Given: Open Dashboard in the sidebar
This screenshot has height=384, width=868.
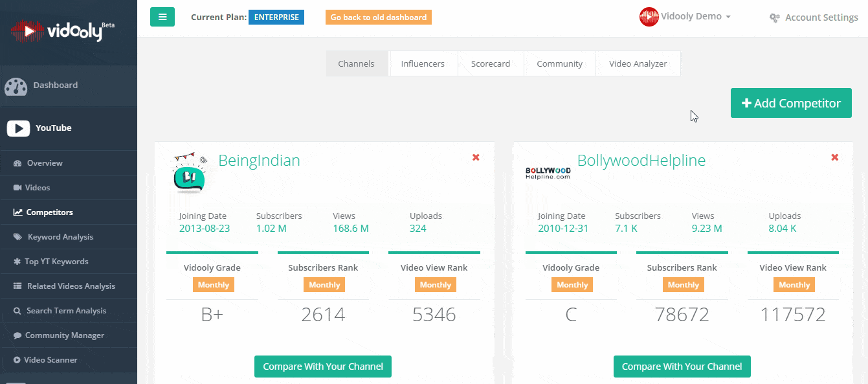Looking at the screenshot, I should (69, 86).
